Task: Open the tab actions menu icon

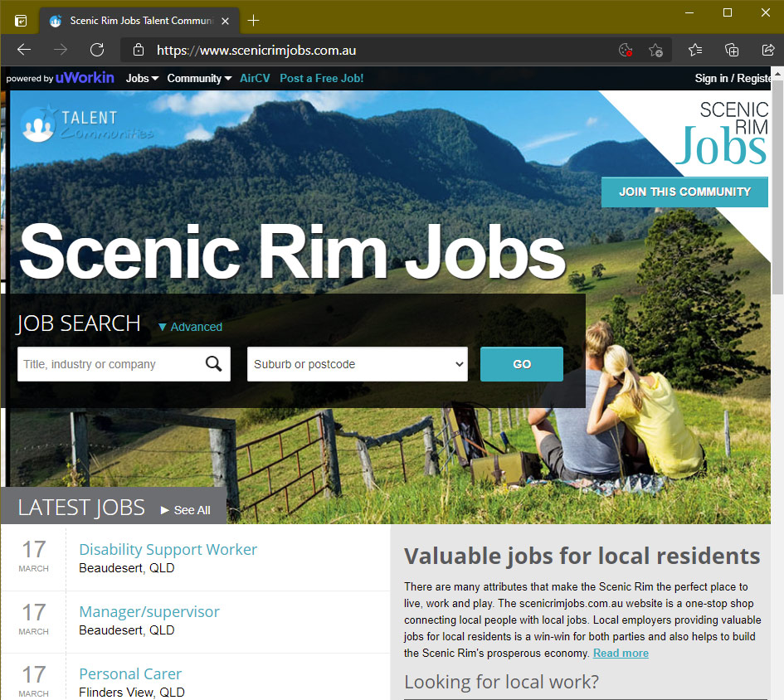Action: (x=21, y=21)
